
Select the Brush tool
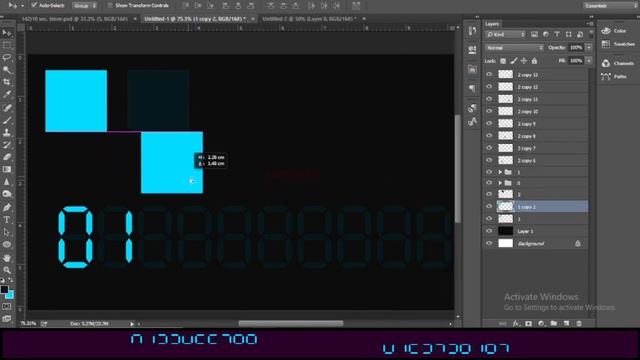click(x=7, y=120)
